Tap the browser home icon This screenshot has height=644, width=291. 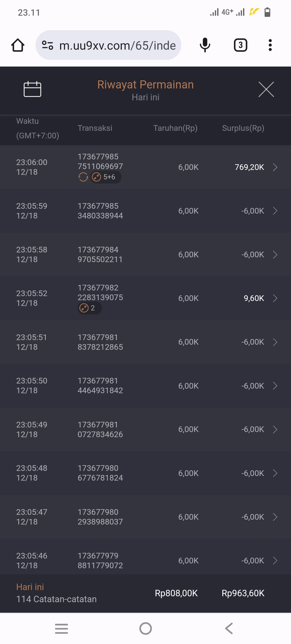[18, 45]
